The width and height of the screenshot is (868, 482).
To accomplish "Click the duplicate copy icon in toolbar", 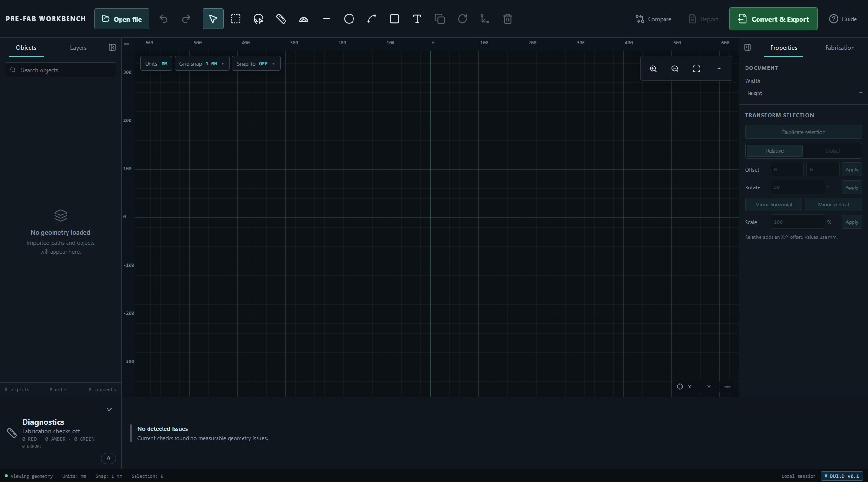I will click(440, 19).
